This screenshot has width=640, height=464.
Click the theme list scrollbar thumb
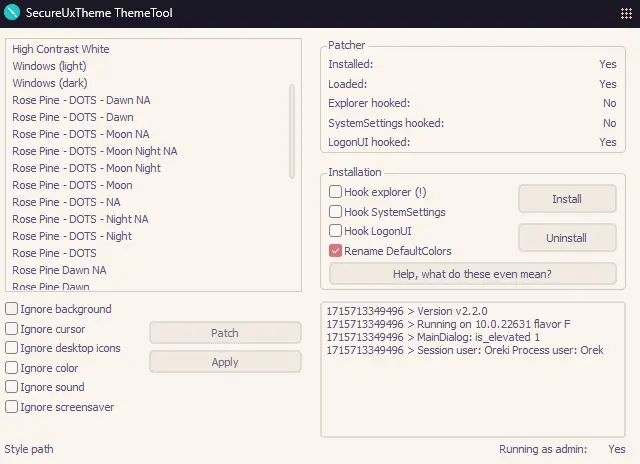coord(292,131)
